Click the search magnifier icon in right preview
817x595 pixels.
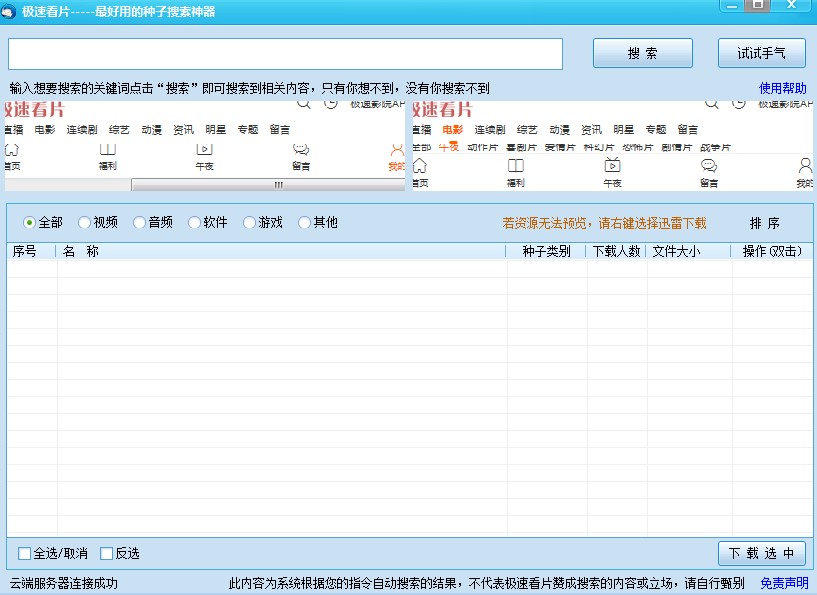coord(711,103)
